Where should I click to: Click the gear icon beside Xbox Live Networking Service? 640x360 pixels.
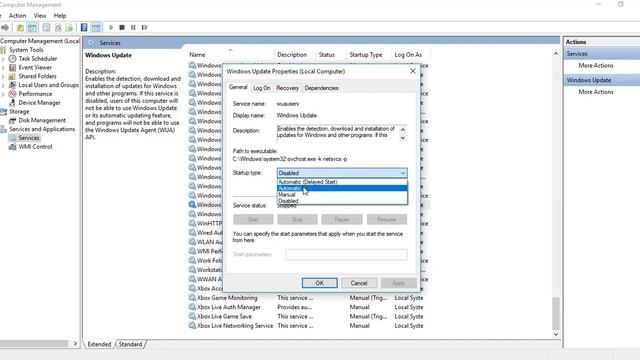[192, 326]
